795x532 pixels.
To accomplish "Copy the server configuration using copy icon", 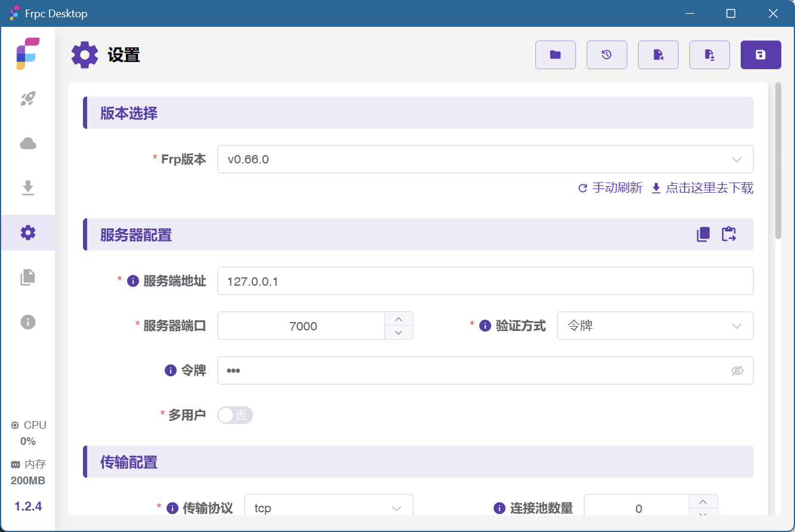I will [703, 234].
